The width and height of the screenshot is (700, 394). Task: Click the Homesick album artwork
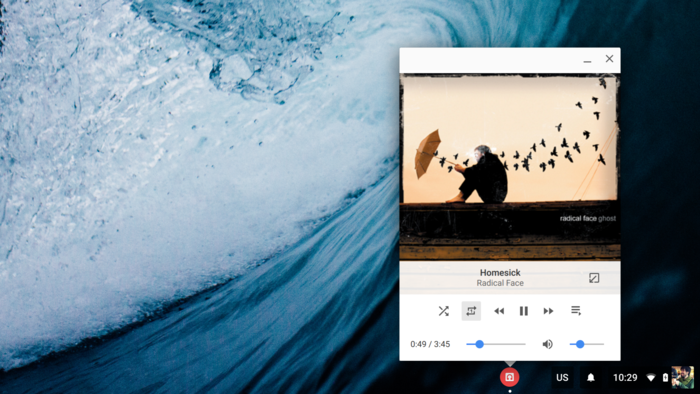tap(510, 167)
